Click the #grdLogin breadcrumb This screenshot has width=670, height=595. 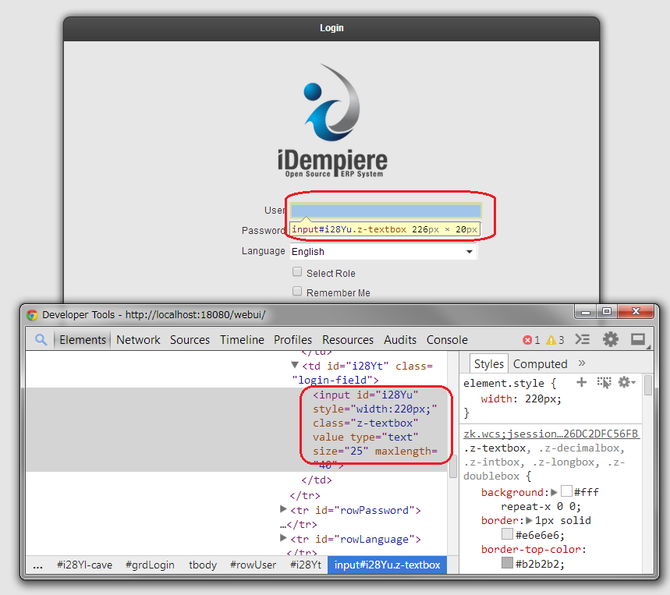click(x=150, y=565)
